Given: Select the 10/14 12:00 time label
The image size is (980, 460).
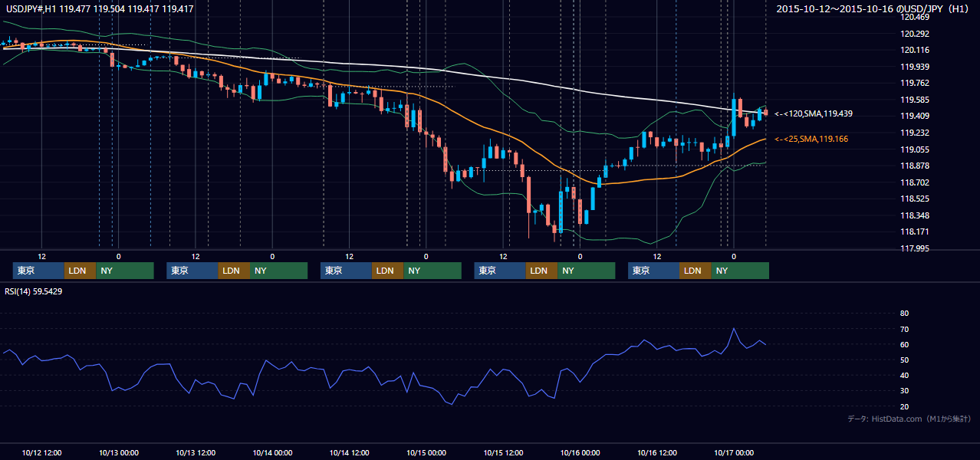Looking at the screenshot, I should tap(349, 452).
